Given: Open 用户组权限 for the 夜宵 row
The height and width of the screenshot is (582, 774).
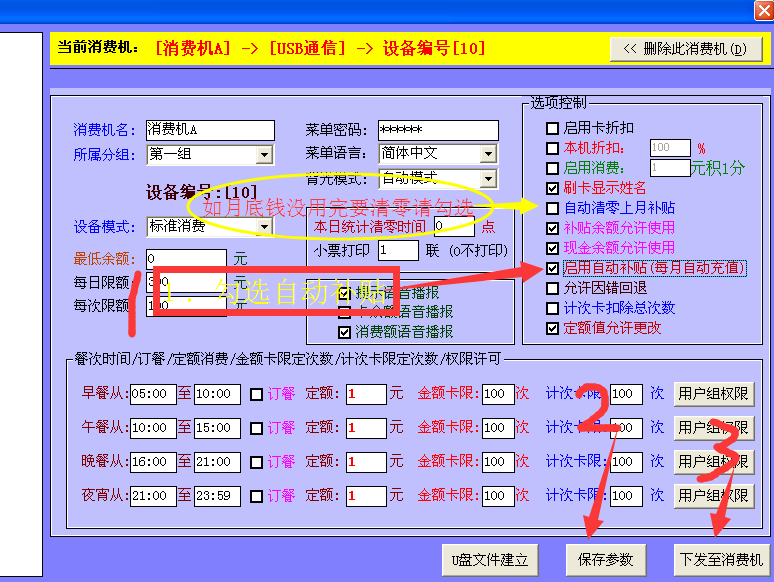Looking at the screenshot, I should tap(713, 495).
